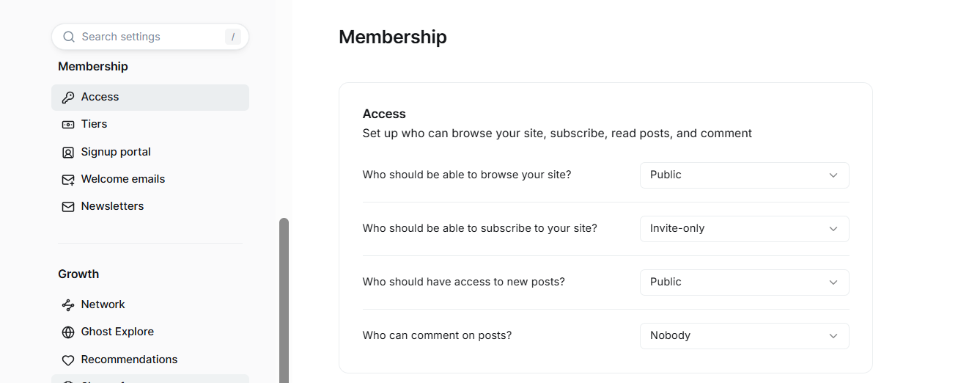Click the key icon beside Access

coord(68,98)
